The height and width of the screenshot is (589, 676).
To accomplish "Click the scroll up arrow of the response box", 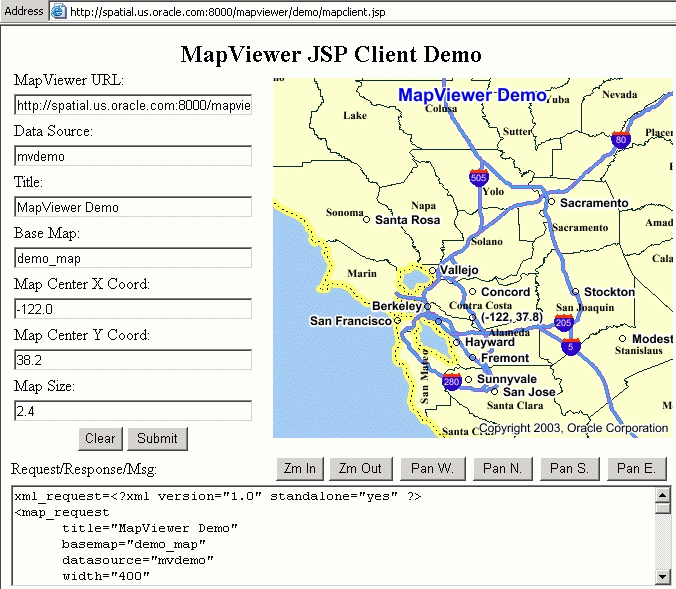I will click(663, 495).
